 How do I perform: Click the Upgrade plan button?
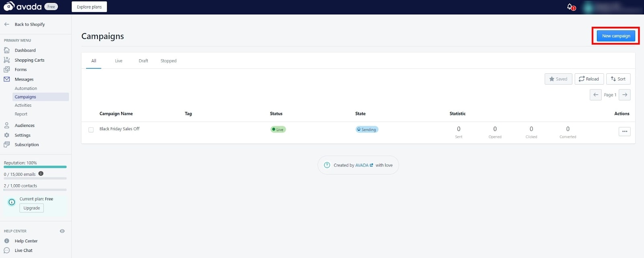(x=31, y=208)
